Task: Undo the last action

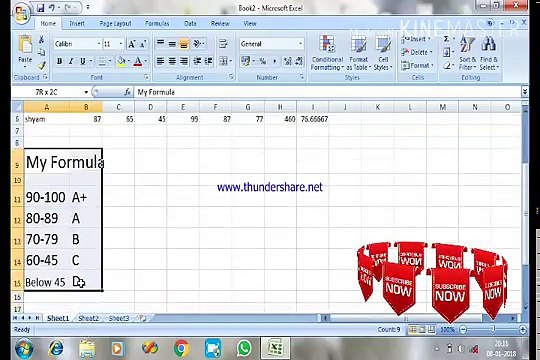Action: (x=52, y=7)
